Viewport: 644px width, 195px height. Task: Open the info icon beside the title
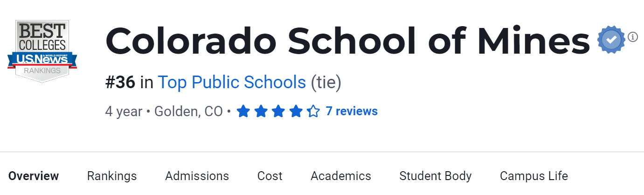tap(633, 37)
